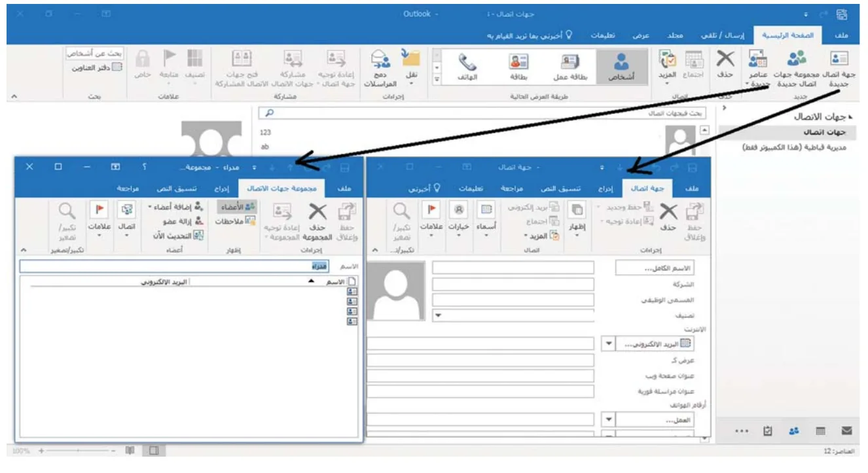This screenshot has height=473, width=868.
Task: Open عناصر جديدة dropdown in main ribbon
Action: point(759,69)
